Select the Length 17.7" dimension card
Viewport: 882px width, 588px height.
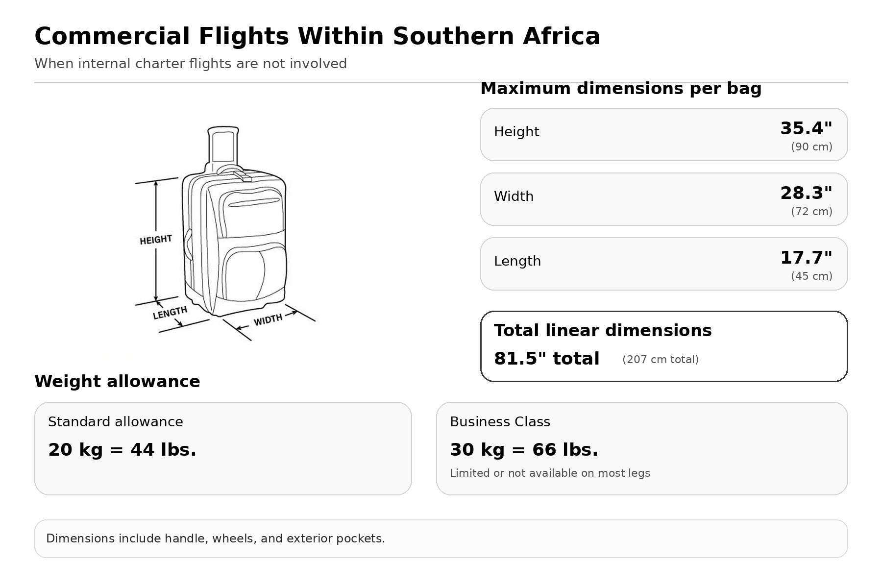663,264
